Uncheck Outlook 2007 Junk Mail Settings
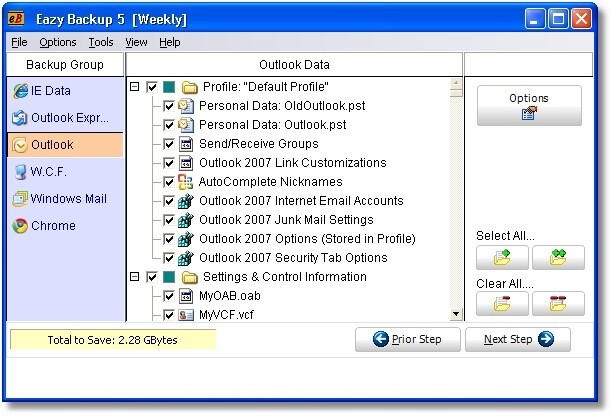The image size is (612, 416). click(169, 220)
